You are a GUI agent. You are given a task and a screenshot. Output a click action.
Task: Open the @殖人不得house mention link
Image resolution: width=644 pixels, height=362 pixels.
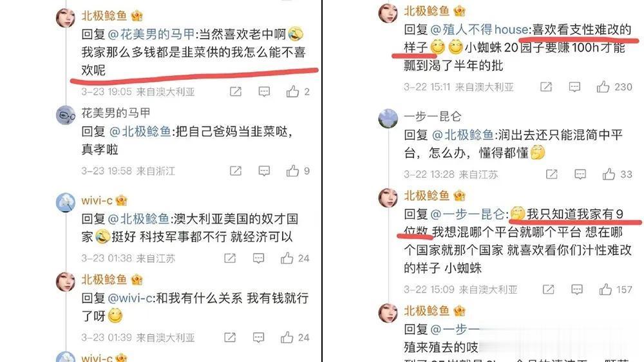point(479,30)
